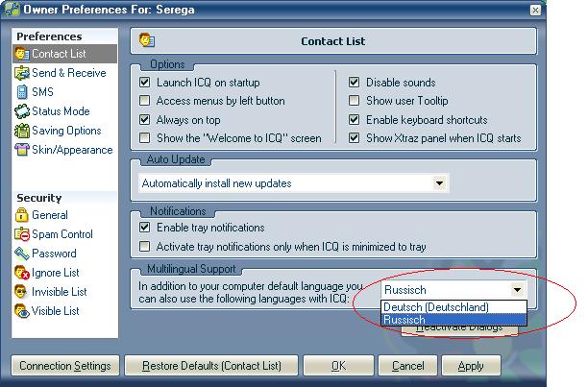Viewport: 588px width, 387px height.
Task: Open the Auto Update dropdown arrow
Action: pyautogui.click(x=439, y=183)
